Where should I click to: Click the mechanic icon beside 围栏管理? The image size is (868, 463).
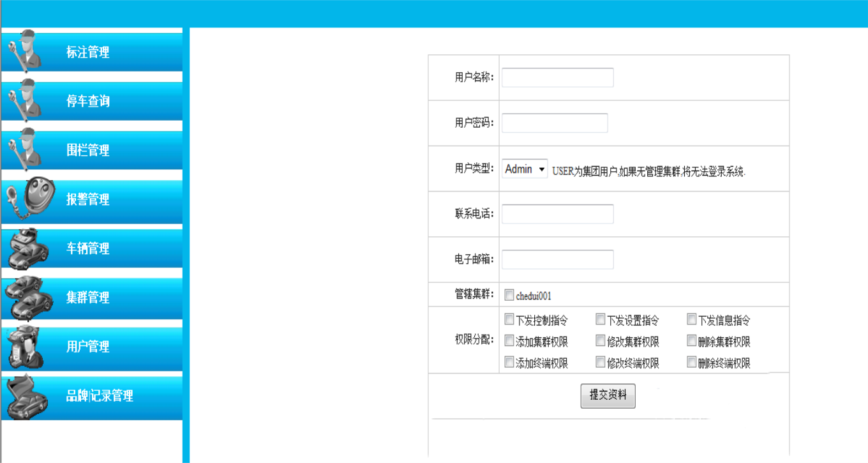[26, 148]
